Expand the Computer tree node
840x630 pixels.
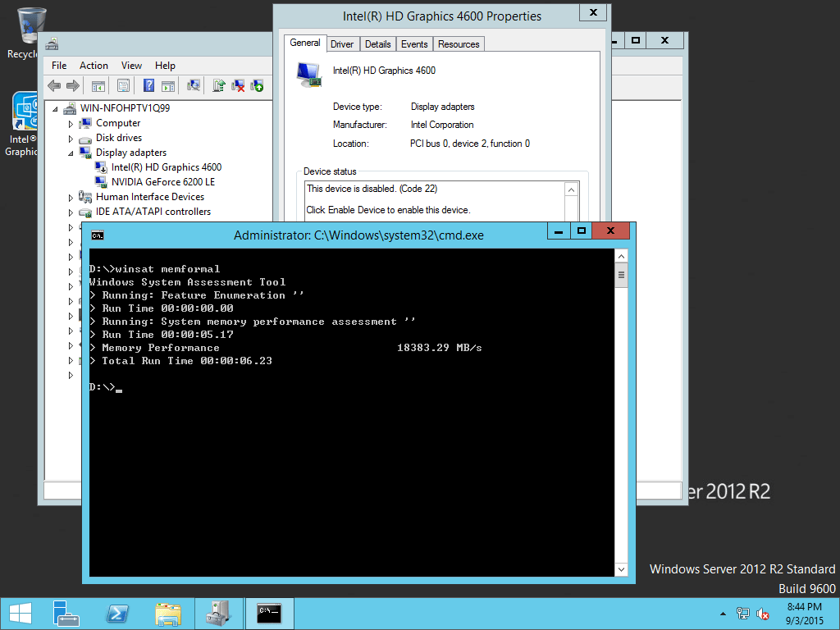[x=71, y=124]
